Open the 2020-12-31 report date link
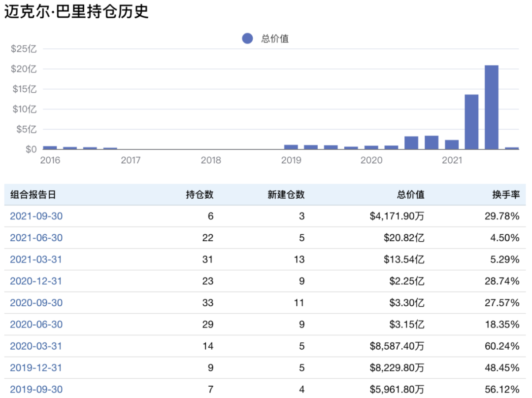The height and width of the screenshot is (398, 532). click(x=36, y=281)
